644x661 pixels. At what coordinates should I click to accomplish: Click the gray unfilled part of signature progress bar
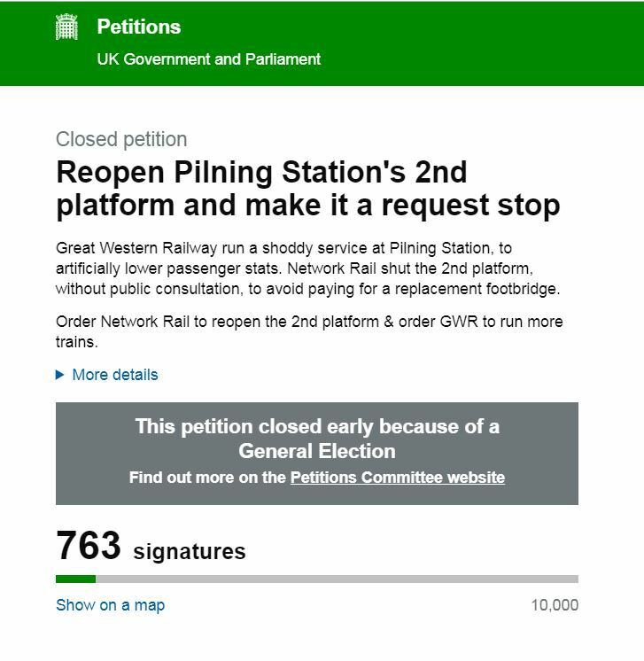pos(337,579)
